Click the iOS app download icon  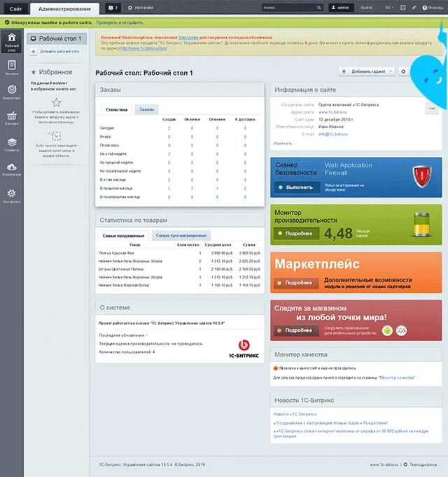pyautogui.click(x=401, y=331)
